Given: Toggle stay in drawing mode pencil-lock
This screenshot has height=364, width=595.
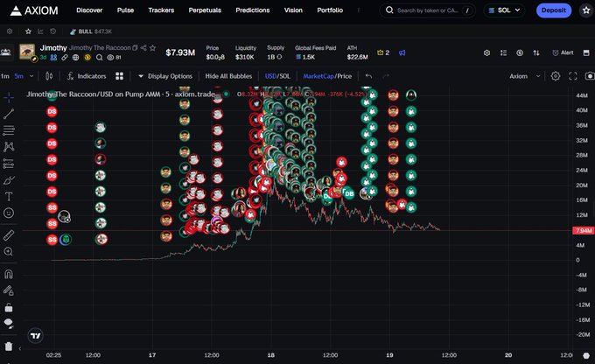Looking at the screenshot, I should (9, 290).
